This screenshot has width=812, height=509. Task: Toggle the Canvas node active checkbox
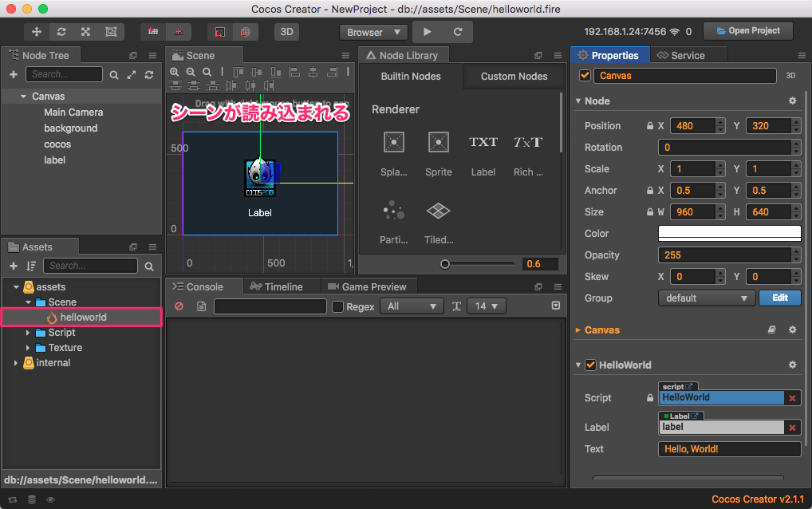coord(585,76)
